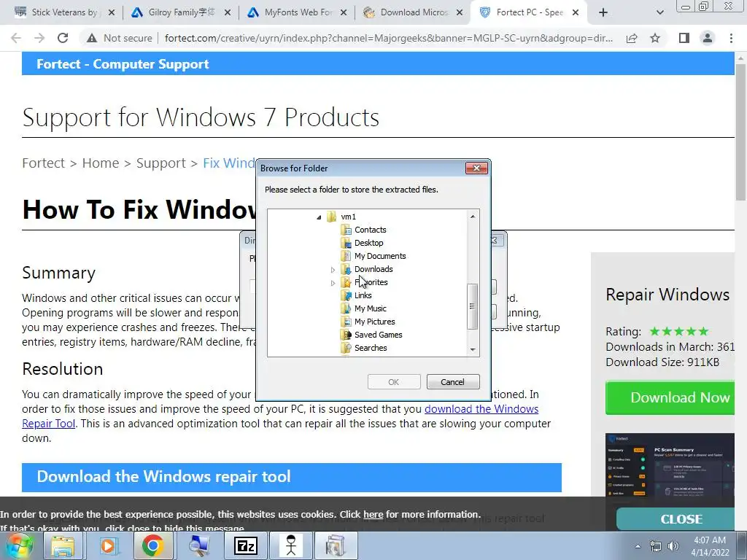Screen dimensions: 747x560
Task: Click the Saved Games folder icon
Action: [x=347, y=335]
